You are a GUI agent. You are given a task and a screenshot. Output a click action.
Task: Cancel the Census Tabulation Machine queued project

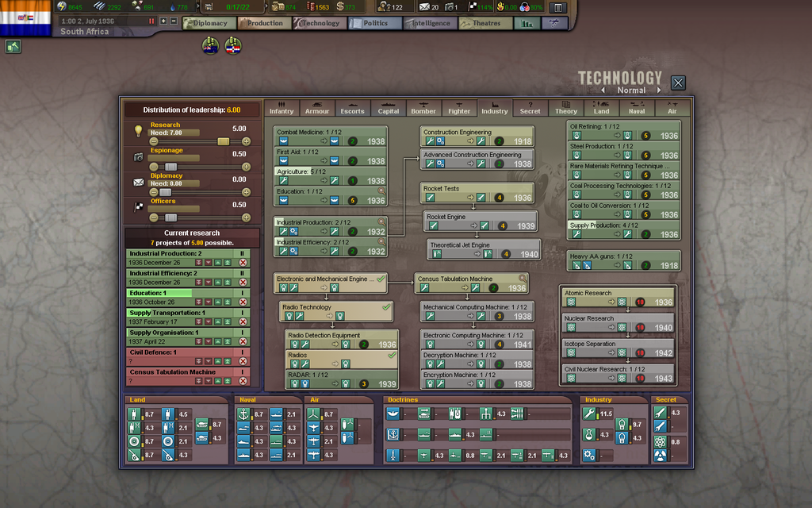point(243,381)
